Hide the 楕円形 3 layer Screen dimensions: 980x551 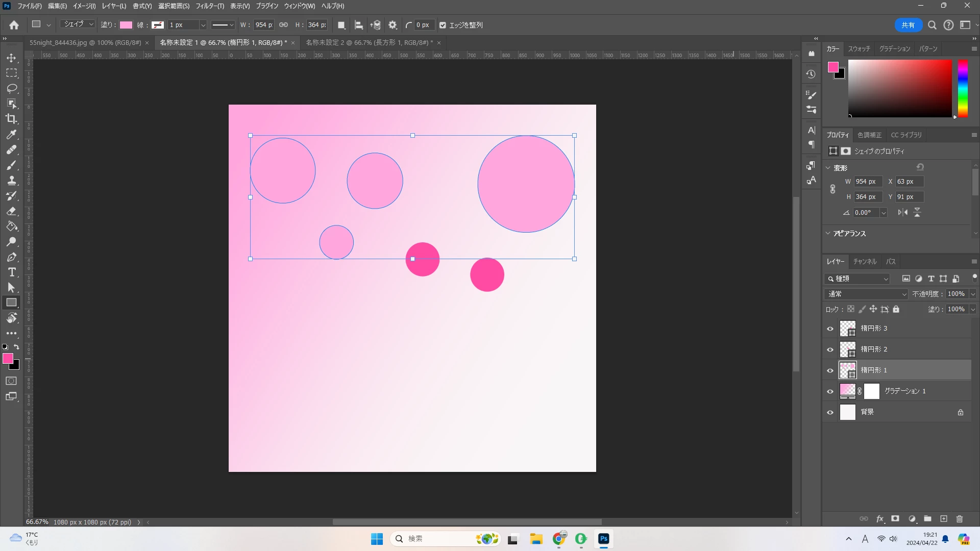[830, 329]
